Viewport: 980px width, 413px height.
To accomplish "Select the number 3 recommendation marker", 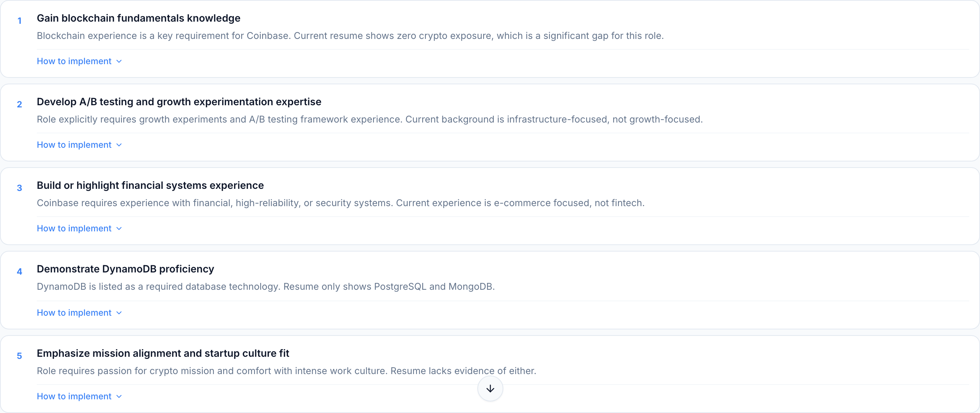I will click(x=19, y=188).
